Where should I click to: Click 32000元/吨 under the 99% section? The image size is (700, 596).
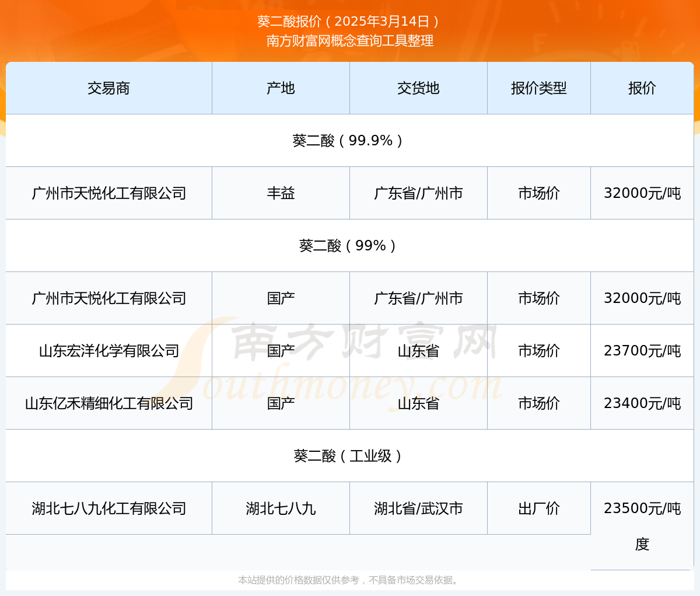click(x=642, y=298)
